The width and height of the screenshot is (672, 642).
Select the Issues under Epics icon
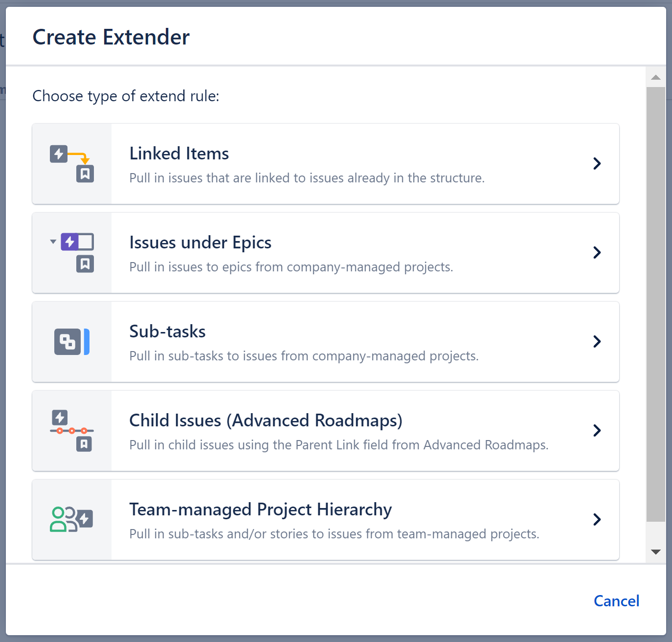pos(71,252)
